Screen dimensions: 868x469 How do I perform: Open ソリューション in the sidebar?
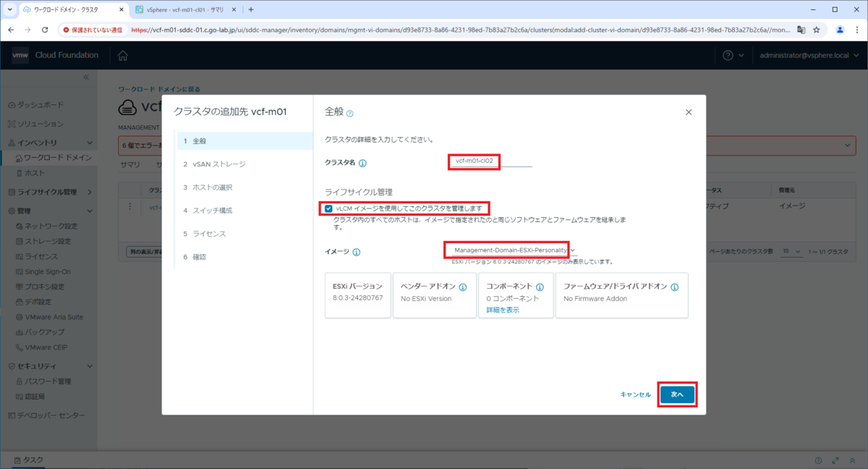click(x=41, y=124)
